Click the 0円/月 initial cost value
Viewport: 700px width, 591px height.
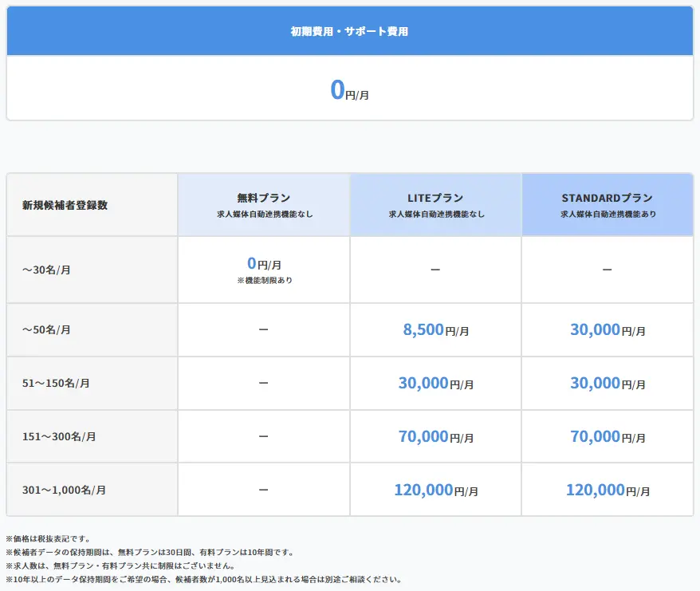[x=349, y=90]
